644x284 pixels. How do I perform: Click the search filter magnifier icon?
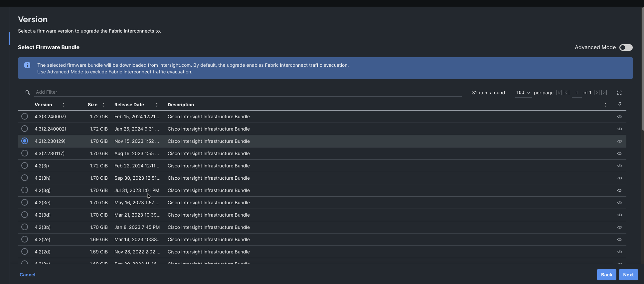click(28, 92)
